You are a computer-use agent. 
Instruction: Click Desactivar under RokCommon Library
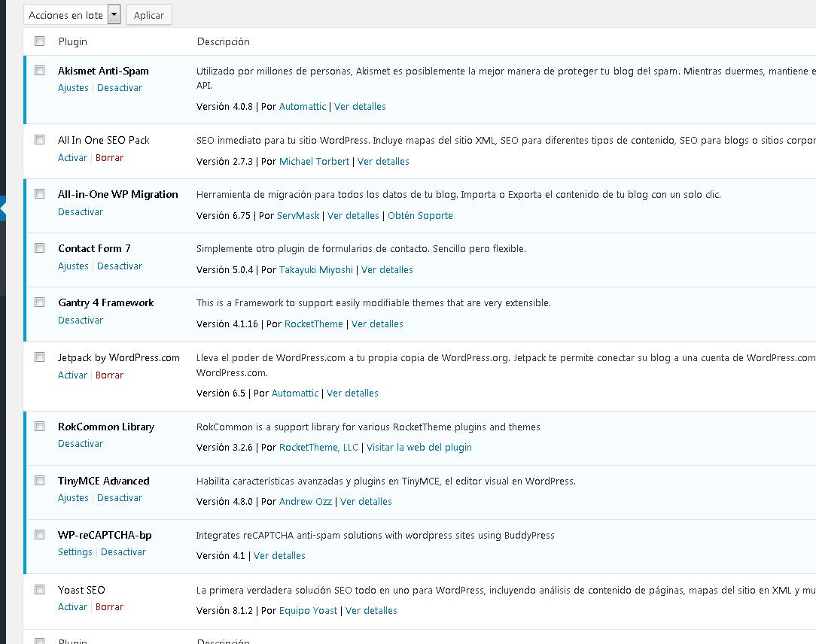click(80, 443)
